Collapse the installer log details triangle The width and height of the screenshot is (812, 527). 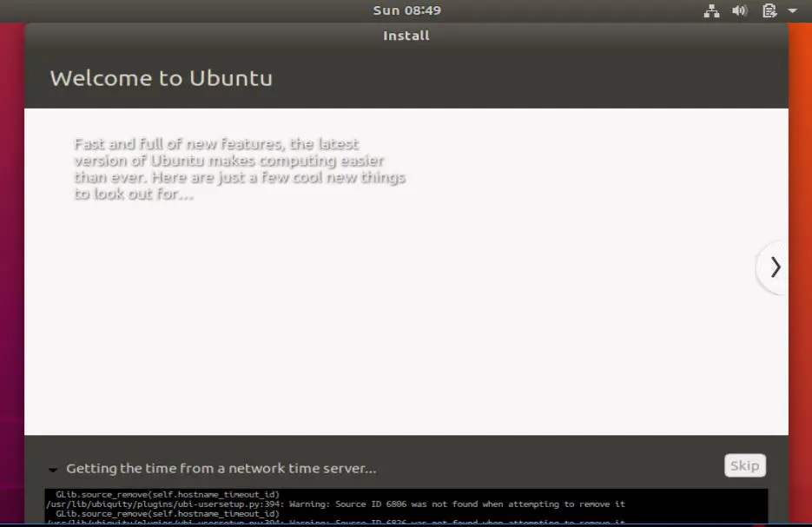(x=53, y=470)
